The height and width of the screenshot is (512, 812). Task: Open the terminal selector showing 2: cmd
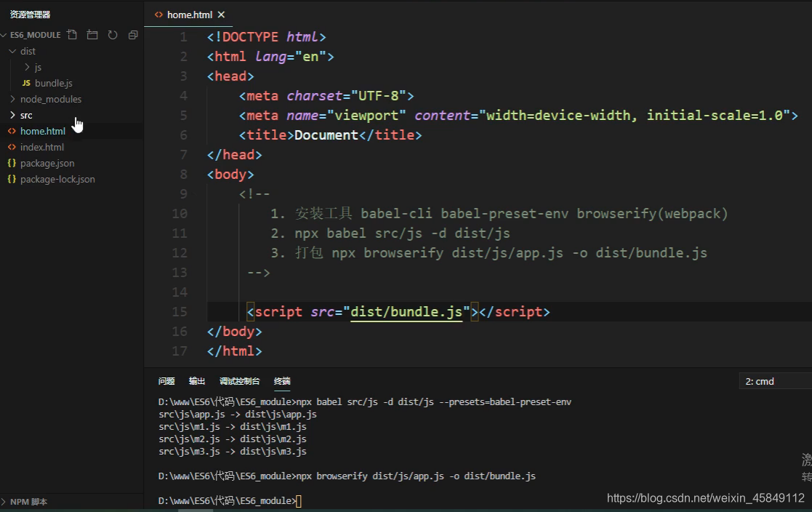point(775,381)
